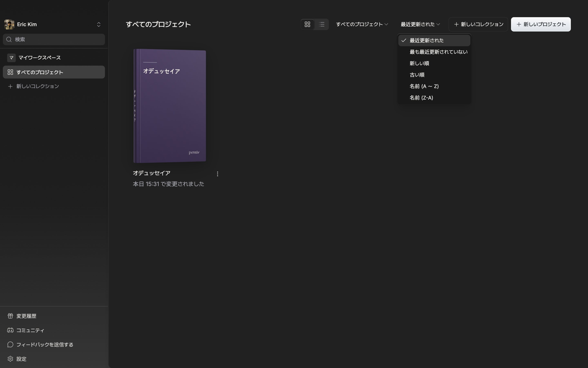Click the plus icon in header 新しいコレクション

[x=456, y=24]
